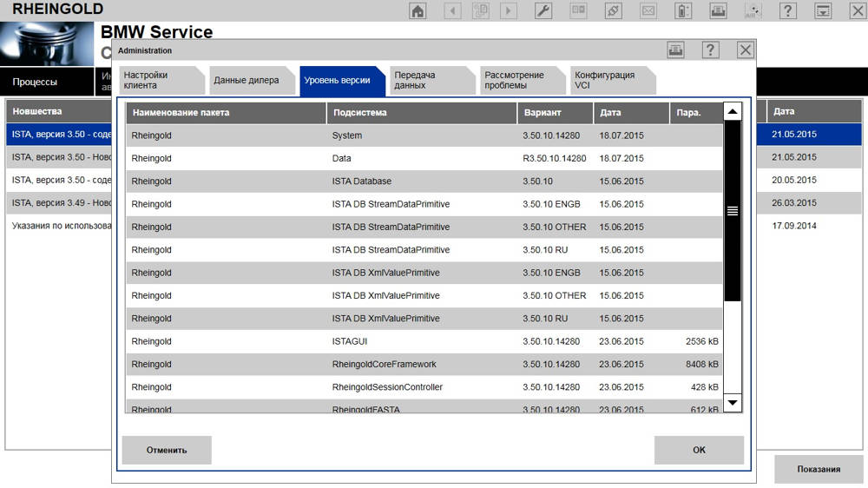Open help with main toolbar question mark
Screen dimensions: 868x488
(787, 10)
